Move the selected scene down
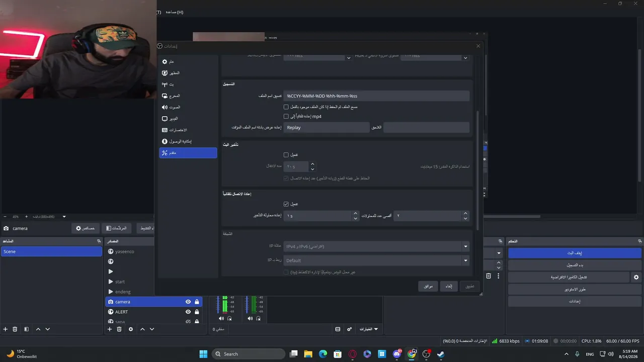This screenshot has height=362, width=644. [x=48, y=329]
